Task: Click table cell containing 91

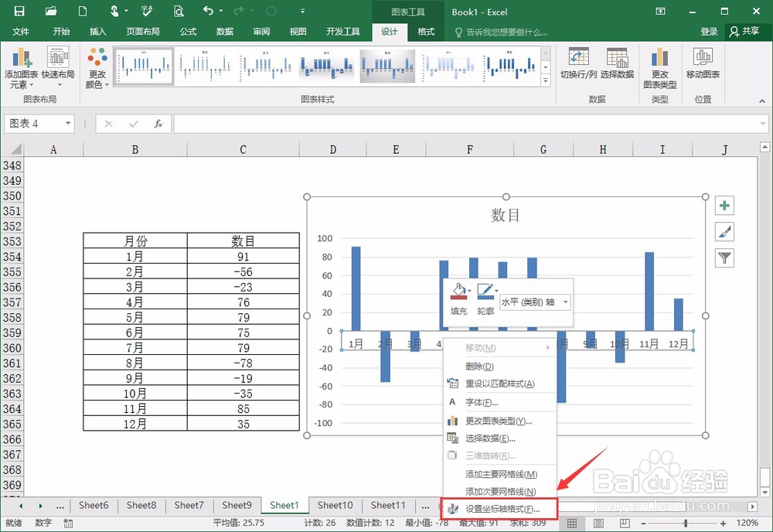Action: pyautogui.click(x=243, y=257)
